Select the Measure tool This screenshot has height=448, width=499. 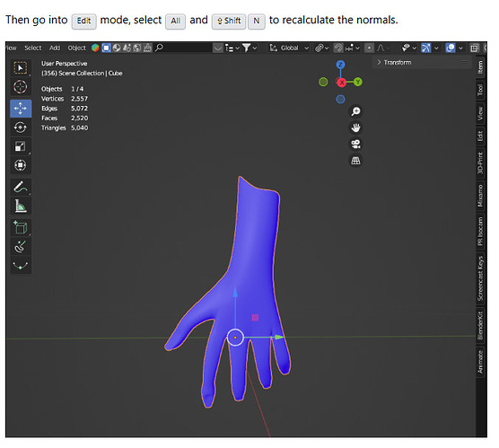pos(21,206)
